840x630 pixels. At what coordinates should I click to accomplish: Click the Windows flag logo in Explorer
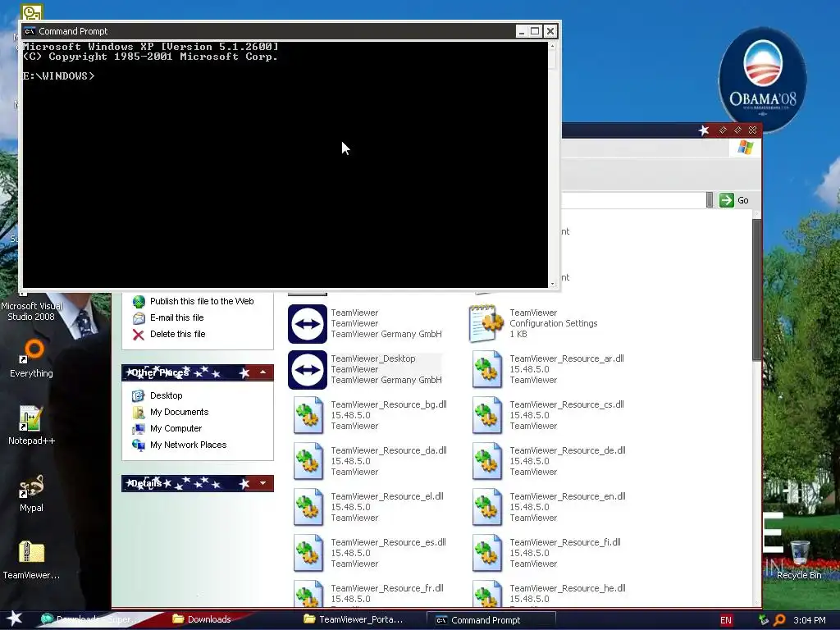[745, 148]
